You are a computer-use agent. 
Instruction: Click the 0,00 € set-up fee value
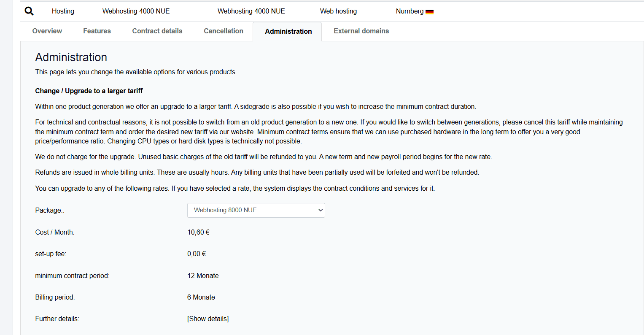click(x=197, y=254)
